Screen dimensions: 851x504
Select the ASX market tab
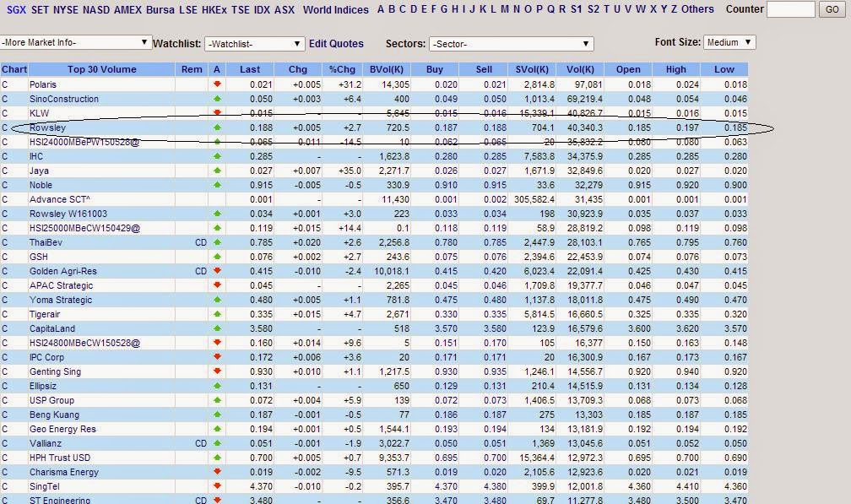coord(285,10)
